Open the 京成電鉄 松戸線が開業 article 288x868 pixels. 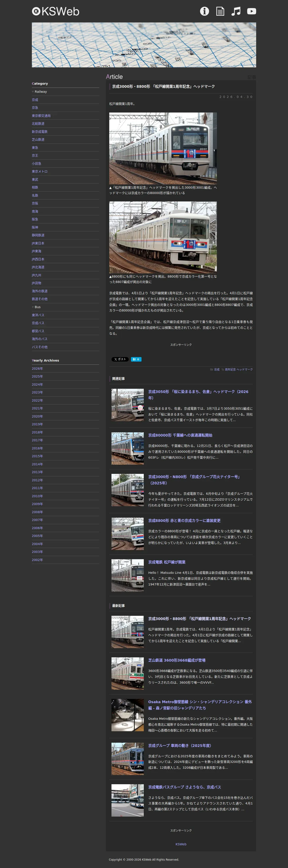pyautogui.click(x=167, y=562)
